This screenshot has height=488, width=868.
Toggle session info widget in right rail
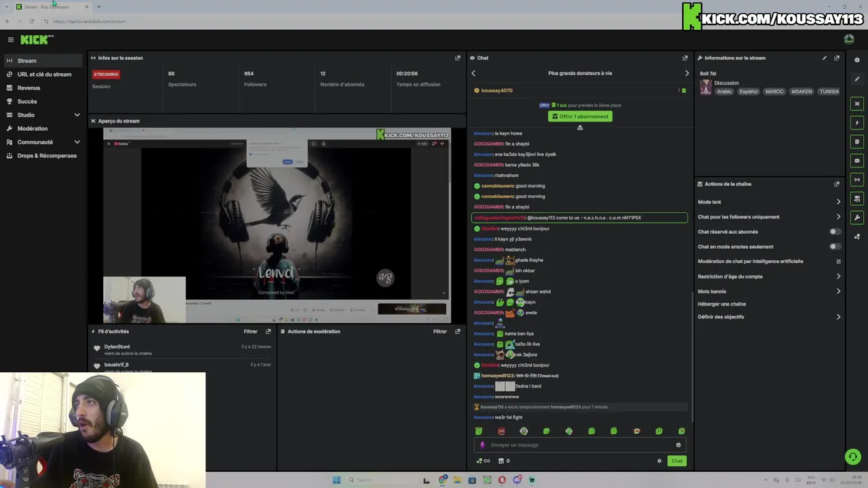click(x=857, y=180)
